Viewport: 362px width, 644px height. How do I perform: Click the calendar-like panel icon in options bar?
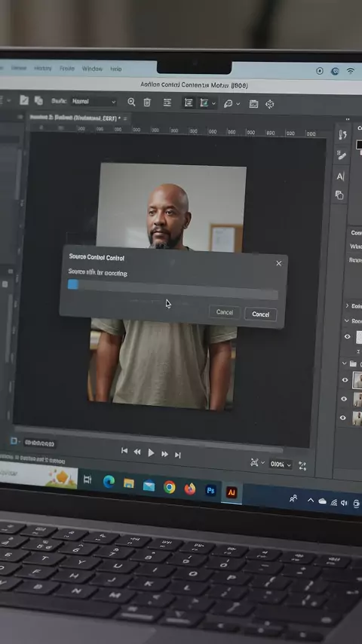(x=253, y=104)
